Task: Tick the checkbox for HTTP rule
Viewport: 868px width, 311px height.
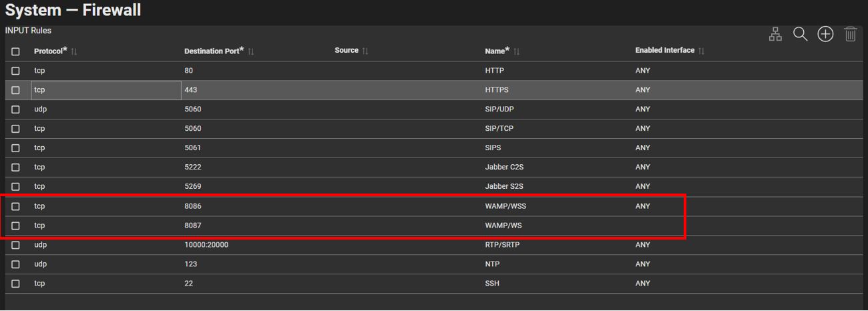Action: coord(16,71)
